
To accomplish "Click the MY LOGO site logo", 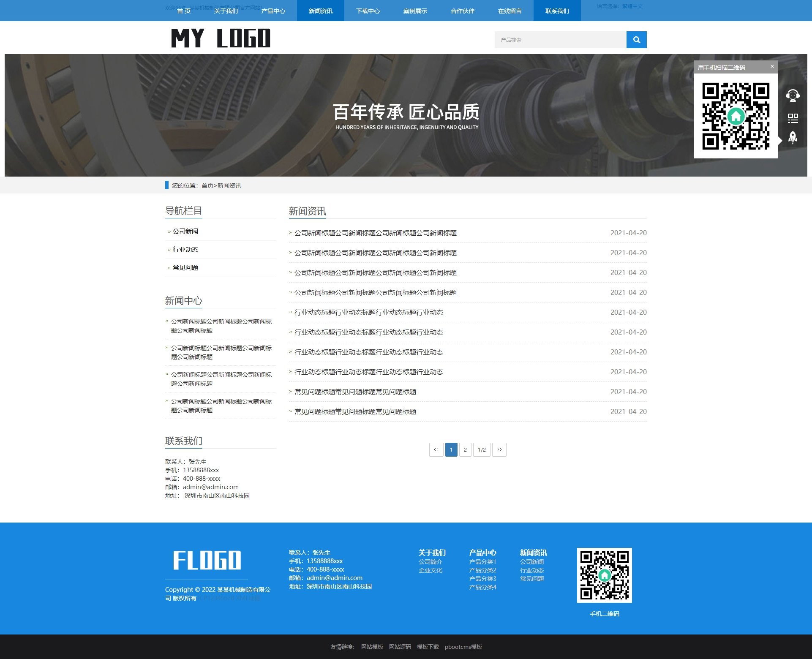I will pyautogui.click(x=221, y=38).
